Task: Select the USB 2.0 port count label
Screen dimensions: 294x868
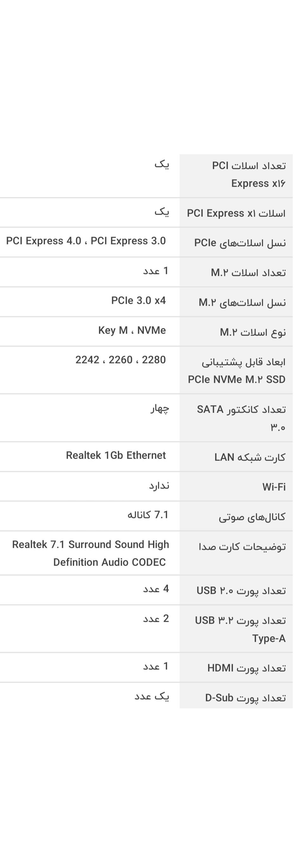Action: coord(241,590)
